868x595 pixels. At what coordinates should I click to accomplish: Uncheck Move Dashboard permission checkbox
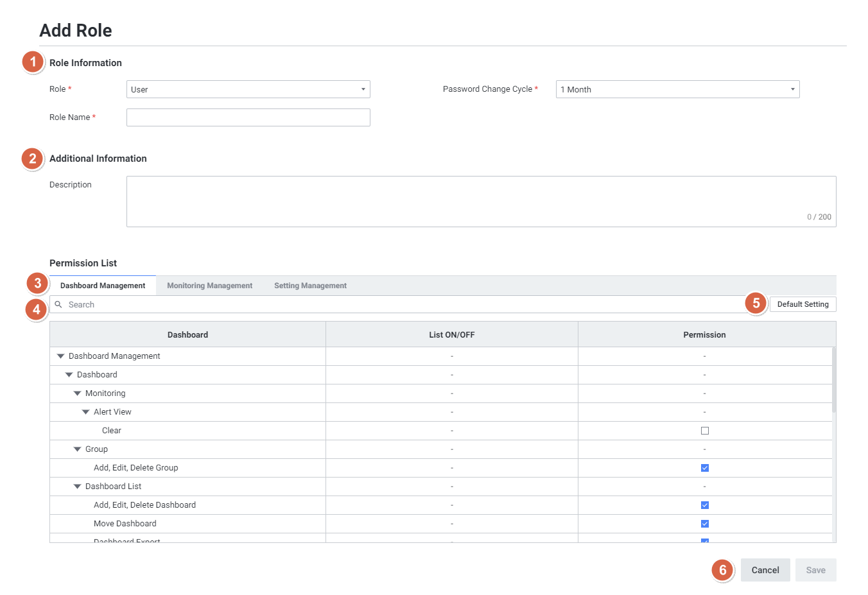click(x=704, y=524)
